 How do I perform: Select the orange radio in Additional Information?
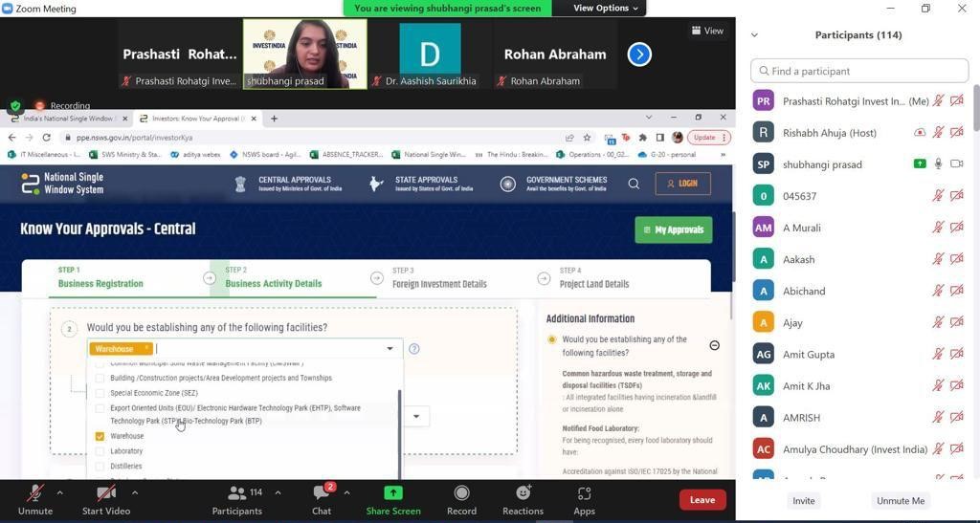tap(551, 339)
